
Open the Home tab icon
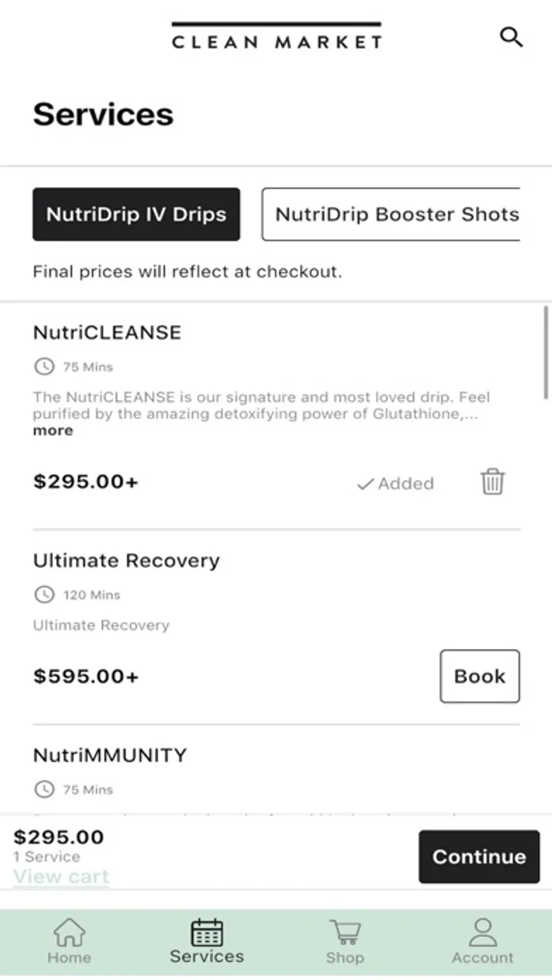pos(69,932)
